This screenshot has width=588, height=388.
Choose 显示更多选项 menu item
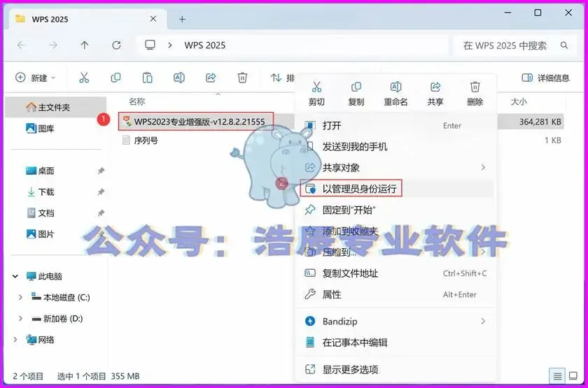[x=396, y=369]
